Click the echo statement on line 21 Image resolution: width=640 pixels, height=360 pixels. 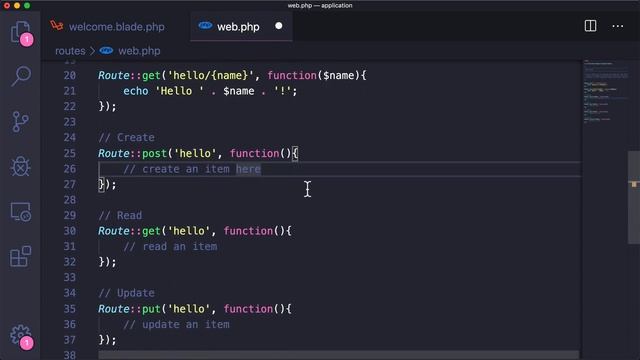click(136, 91)
